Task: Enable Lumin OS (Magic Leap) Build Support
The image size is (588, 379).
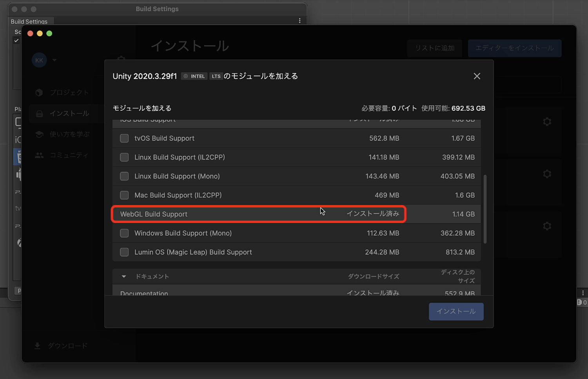Action: click(x=124, y=252)
